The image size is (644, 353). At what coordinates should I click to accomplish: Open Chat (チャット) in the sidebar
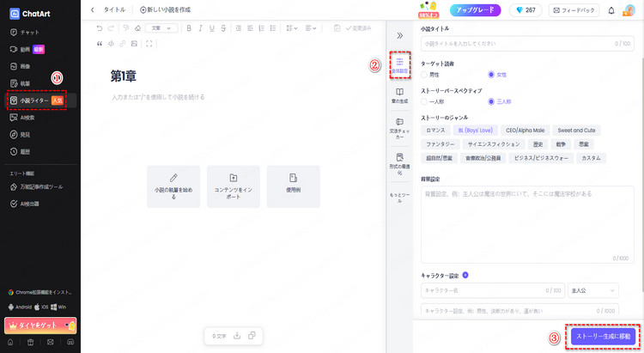25,32
